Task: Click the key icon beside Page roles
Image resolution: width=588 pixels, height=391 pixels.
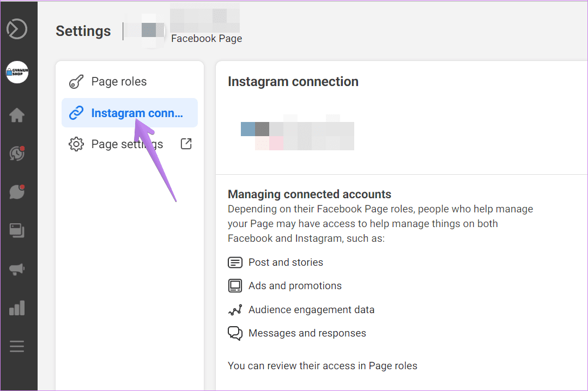Action: (x=76, y=82)
